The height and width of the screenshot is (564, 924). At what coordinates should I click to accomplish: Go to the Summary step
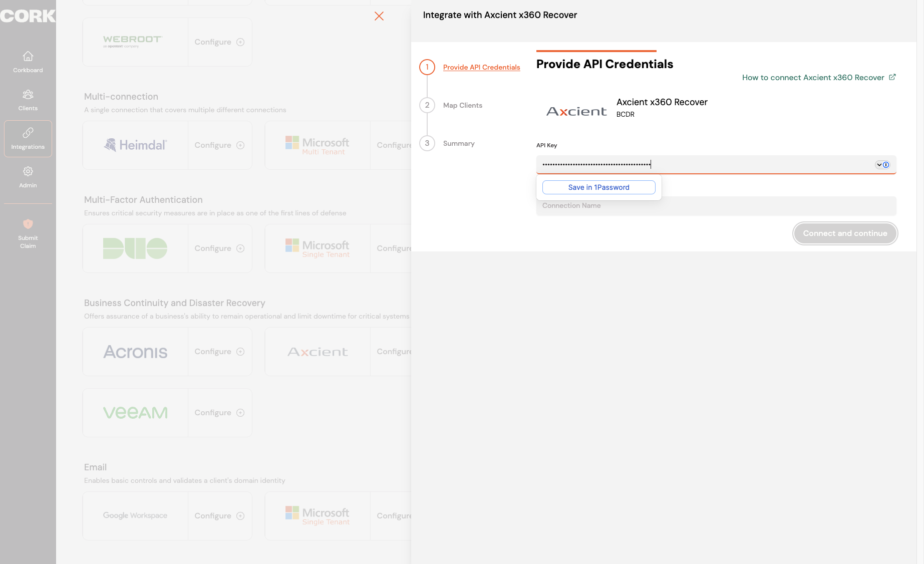(459, 143)
